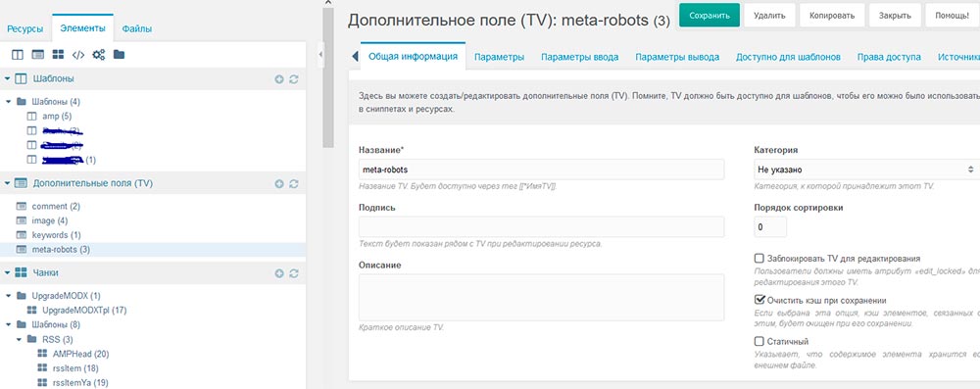The height and width of the screenshot is (389, 980).
Task: Select amp (5) template label
Action: pos(57,117)
